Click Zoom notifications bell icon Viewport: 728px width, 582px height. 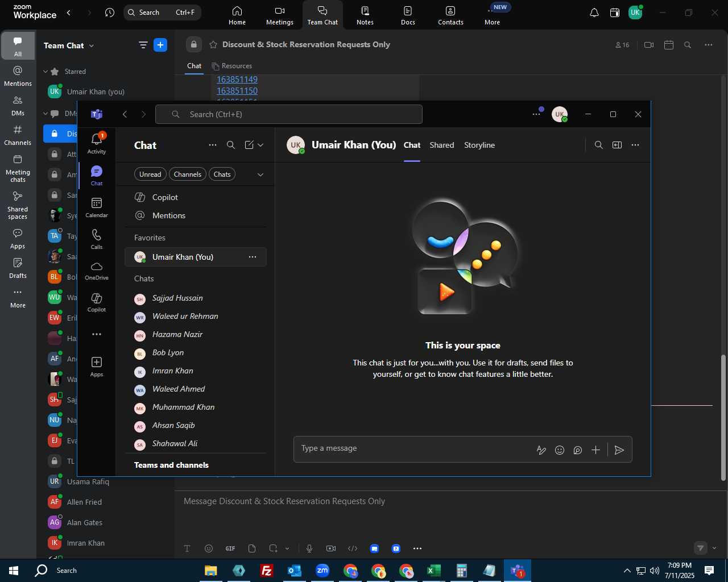pos(594,13)
